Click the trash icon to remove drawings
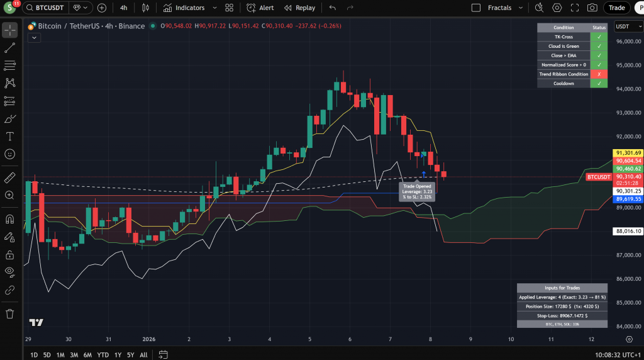The image size is (644, 360). pyautogui.click(x=9, y=313)
